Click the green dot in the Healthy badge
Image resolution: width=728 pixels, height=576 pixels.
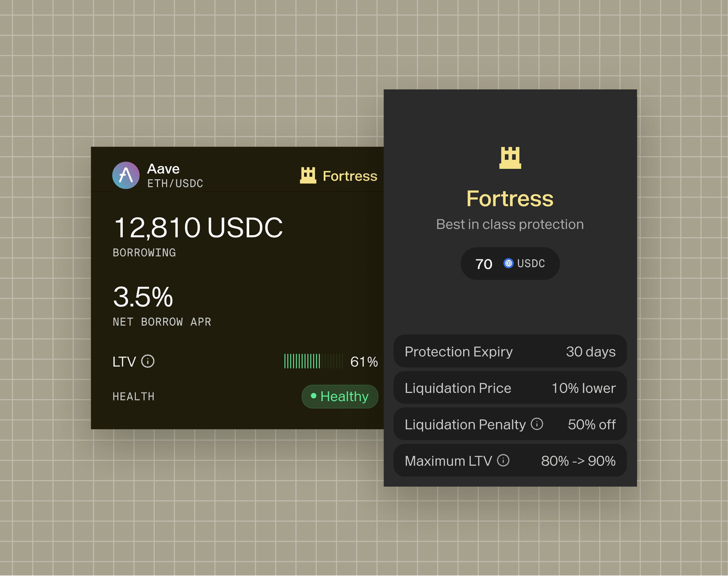(313, 396)
